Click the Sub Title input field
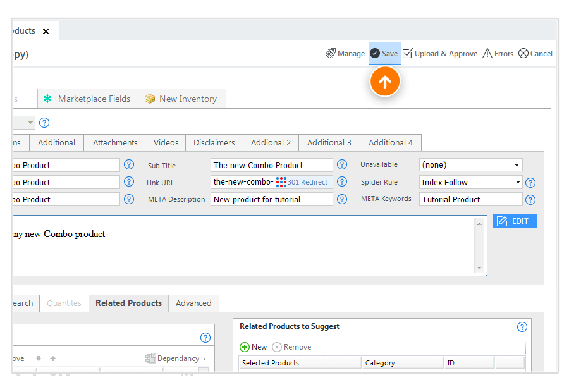Viewport: 569px width, 392px height. [271, 165]
